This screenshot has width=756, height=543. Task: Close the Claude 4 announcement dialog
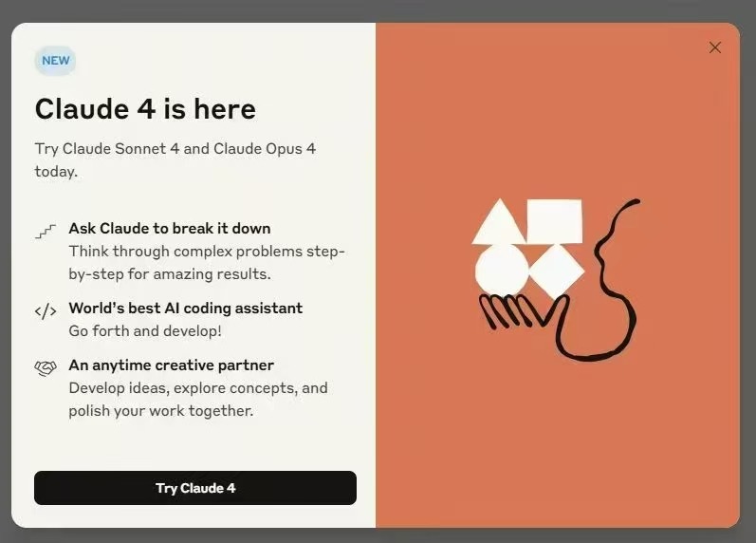715,47
